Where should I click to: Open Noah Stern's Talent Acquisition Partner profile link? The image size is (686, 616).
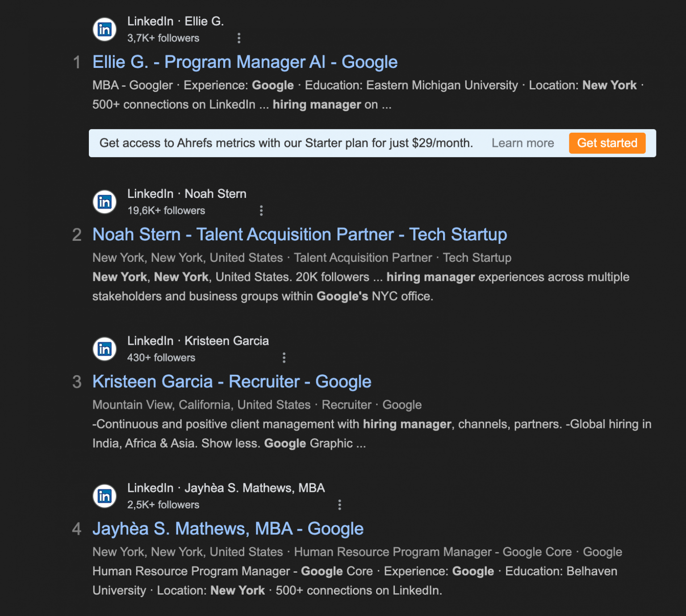pos(299,234)
